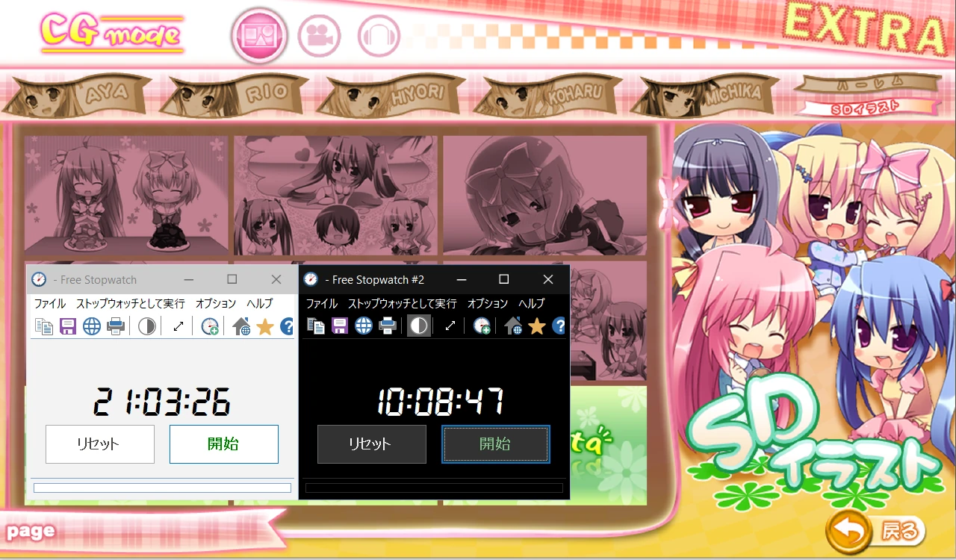Click the diagonal-arrows fullscreen icon in Free Stopwatch #2
956x560 pixels.
click(450, 326)
